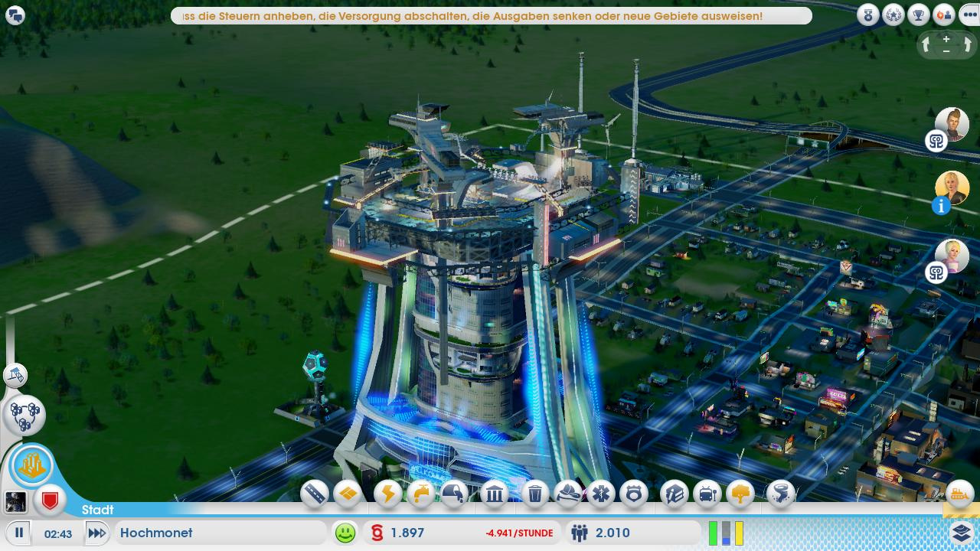Open the middle advisor with info badge
Image resolution: width=980 pixels, height=551 pixels.
point(952,188)
